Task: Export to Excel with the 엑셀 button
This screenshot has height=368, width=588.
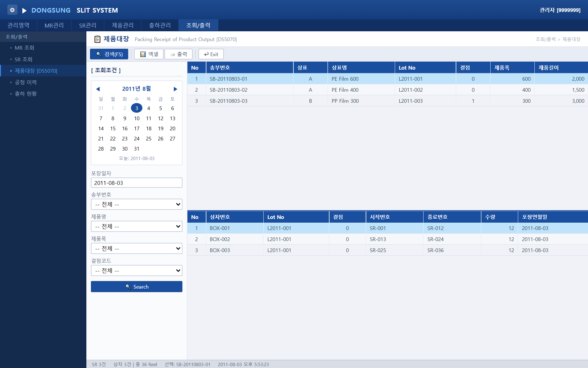Action: 149,54
